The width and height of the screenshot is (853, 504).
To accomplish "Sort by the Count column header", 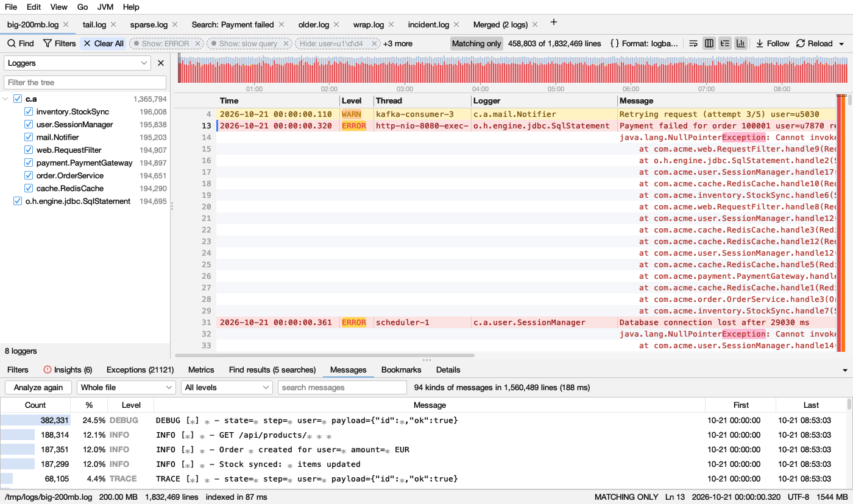I will (35, 405).
